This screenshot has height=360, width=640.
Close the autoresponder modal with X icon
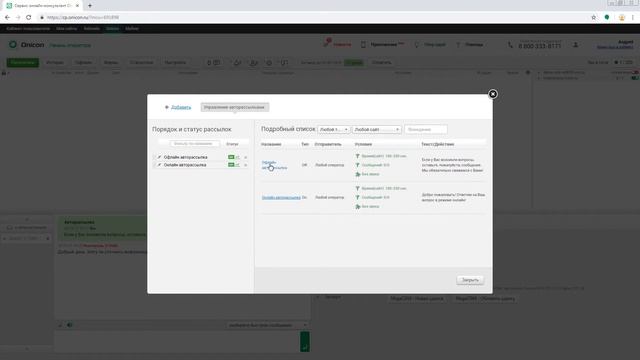(x=493, y=94)
